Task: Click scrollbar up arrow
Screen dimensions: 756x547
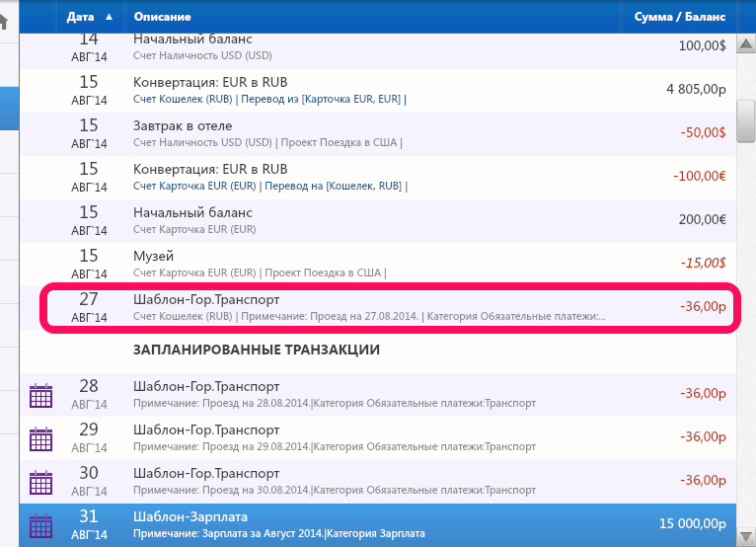Action: click(746, 44)
